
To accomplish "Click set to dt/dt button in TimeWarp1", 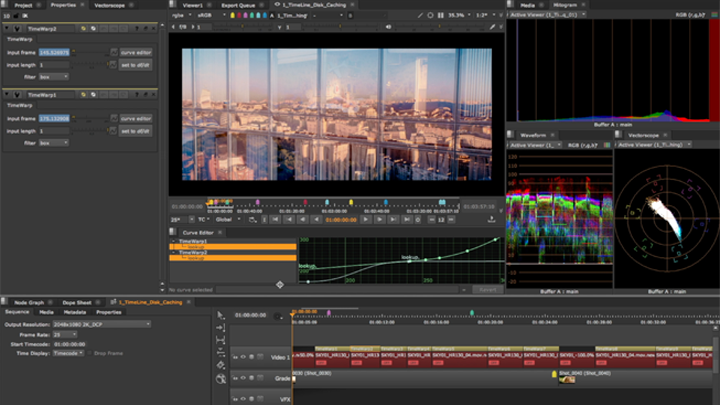I will click(135, 130).
